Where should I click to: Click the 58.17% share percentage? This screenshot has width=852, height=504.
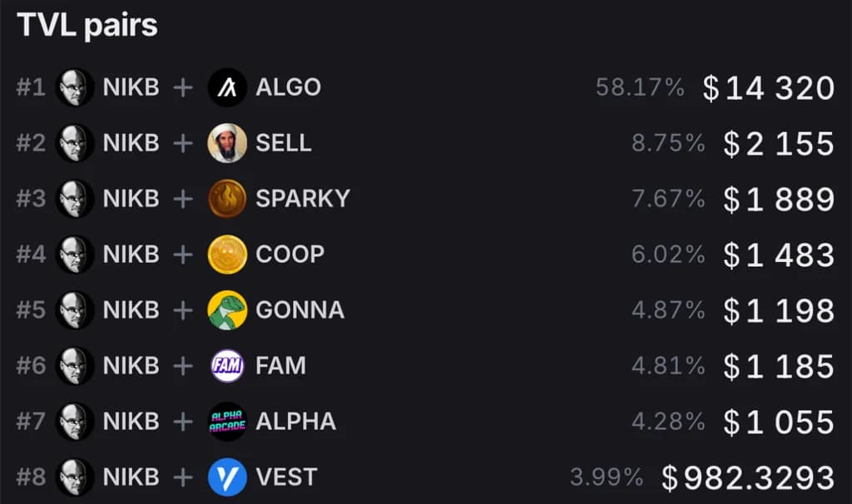point(640,87)
